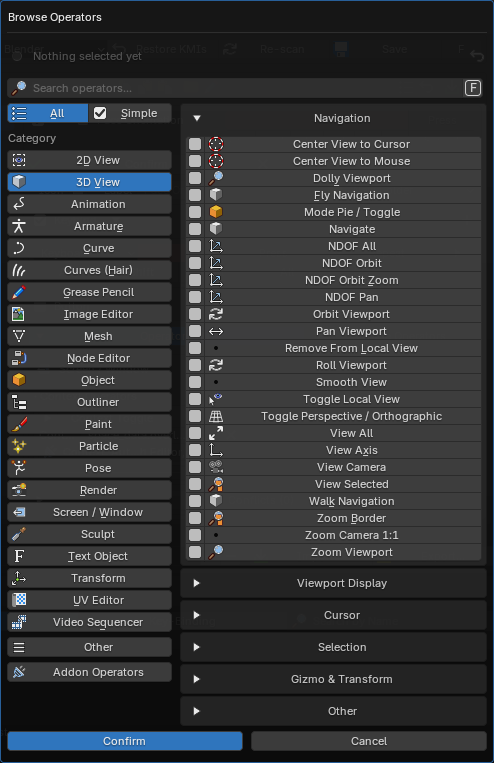Choose the UV Editor category label
The image size is (494, 763).
tap(98, 600)
